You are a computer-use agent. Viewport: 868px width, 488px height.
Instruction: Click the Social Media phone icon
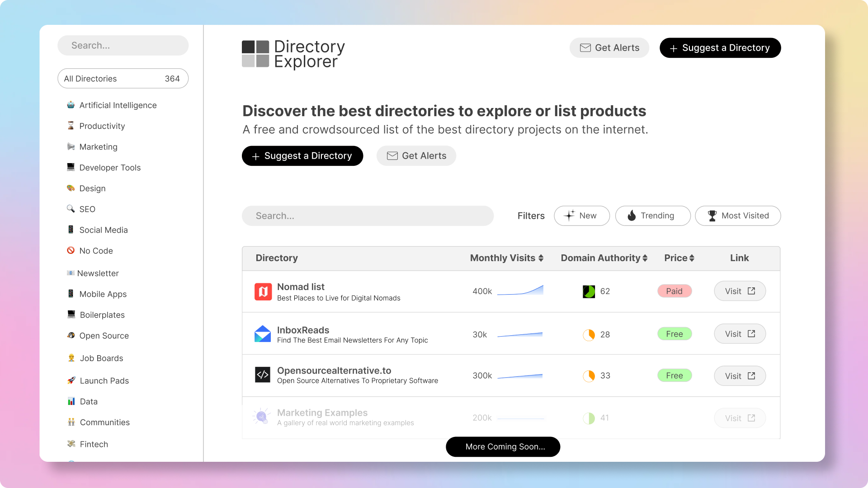click(x=71, y=230)
